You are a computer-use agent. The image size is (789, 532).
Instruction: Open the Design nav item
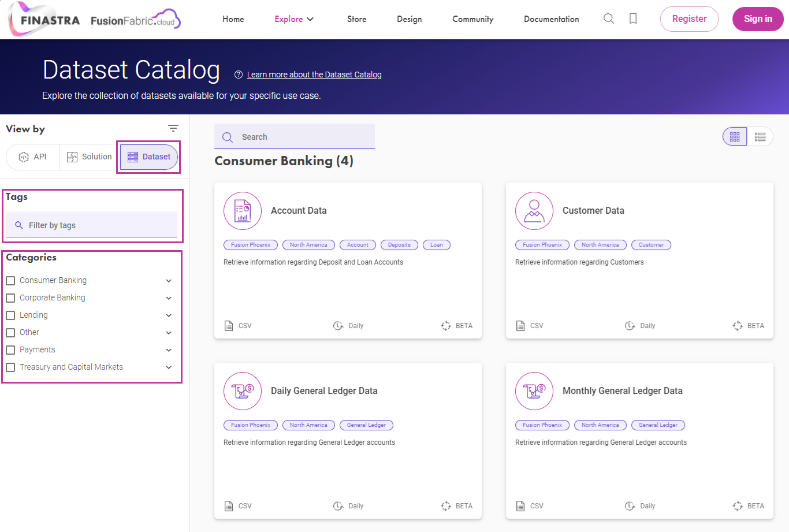click(410, 19)
